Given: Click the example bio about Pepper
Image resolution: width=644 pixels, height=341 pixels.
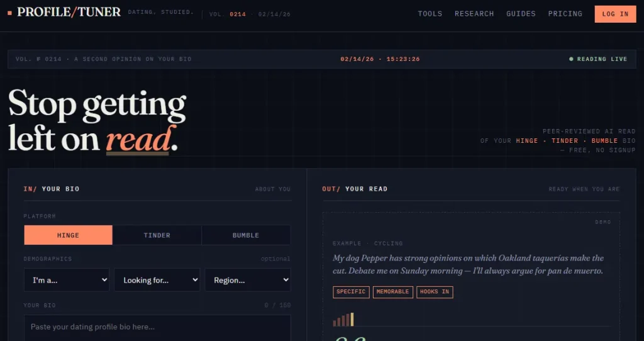Looking at the screenshot, I should (468, 265).
